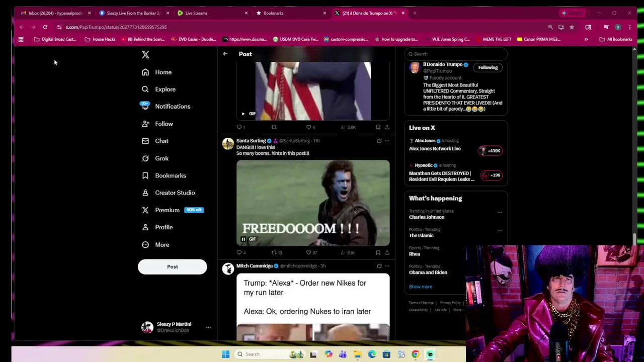Open a new browser tab
Image resolution: width=644 pixels, height=362 pixels.
tap(415, 13)
